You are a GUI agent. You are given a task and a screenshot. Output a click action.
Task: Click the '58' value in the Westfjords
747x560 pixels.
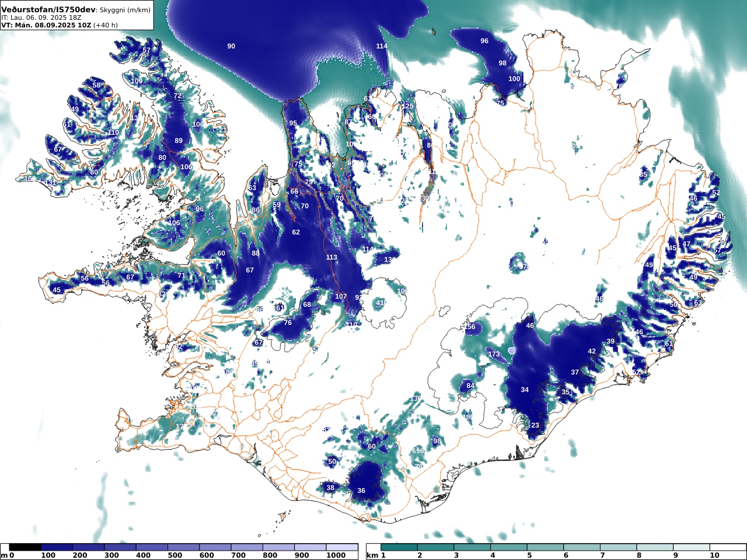tap(96, 85)
